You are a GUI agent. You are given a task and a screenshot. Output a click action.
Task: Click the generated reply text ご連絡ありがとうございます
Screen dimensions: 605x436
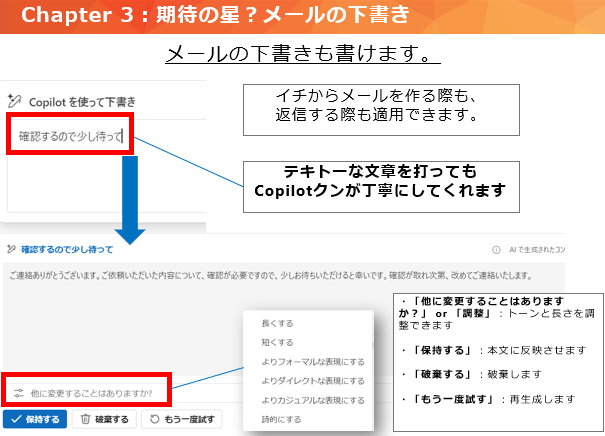tap(271, 275)
